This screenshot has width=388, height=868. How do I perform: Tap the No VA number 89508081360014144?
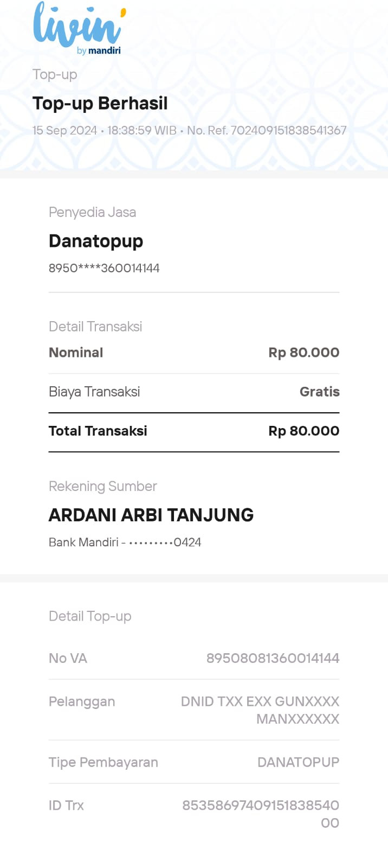(273, 658)
